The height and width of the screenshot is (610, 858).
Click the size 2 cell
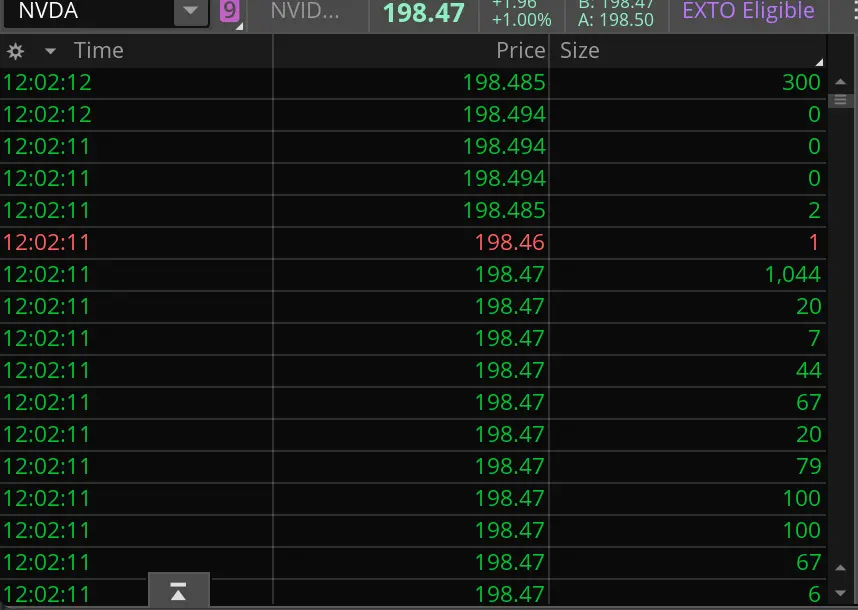814,211
